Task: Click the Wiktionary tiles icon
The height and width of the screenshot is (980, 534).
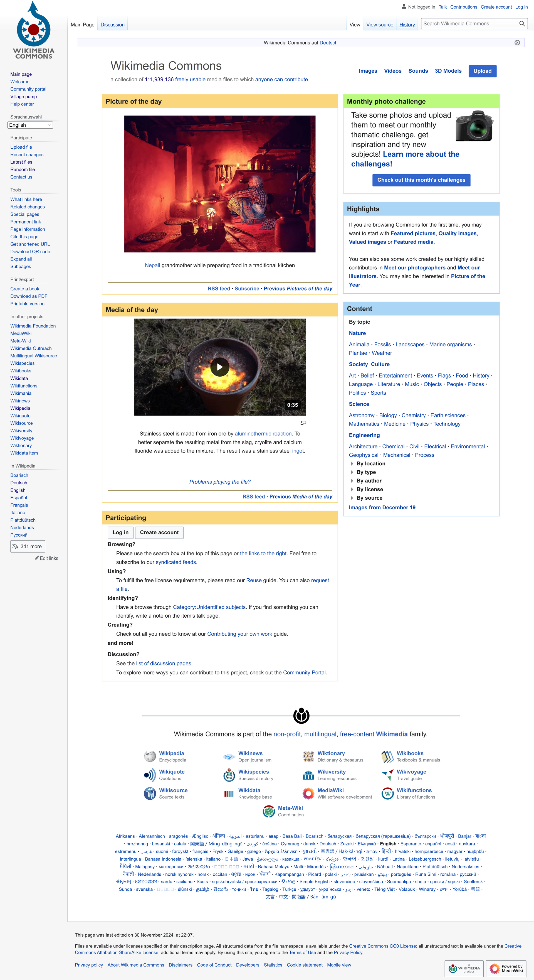Action: click(x=308, y=756)
